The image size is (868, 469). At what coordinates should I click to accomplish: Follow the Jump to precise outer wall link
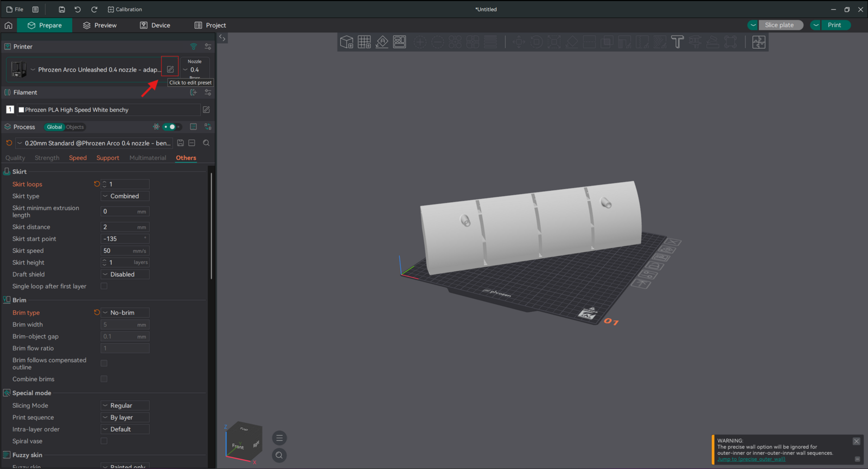click(751, 459)
